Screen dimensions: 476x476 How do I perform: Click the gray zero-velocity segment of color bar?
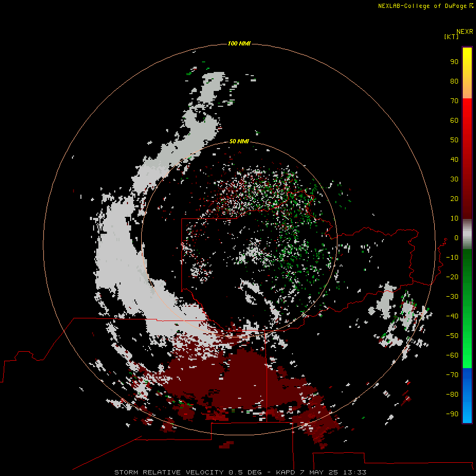coord(467,234)
